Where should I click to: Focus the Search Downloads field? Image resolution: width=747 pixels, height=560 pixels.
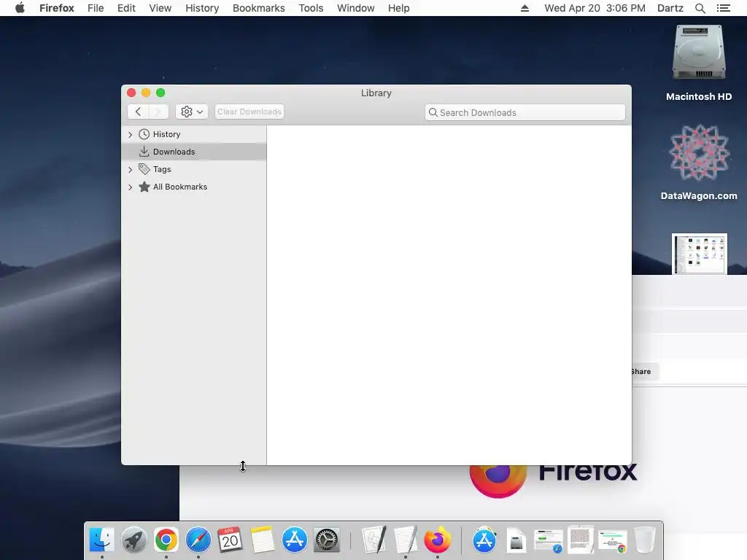(x=525, y=112)
